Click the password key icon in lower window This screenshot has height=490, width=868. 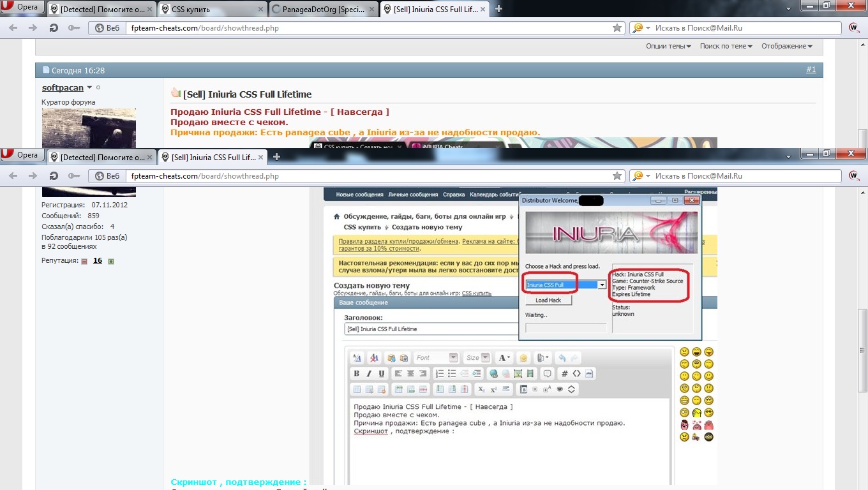[x=74, y=176]
